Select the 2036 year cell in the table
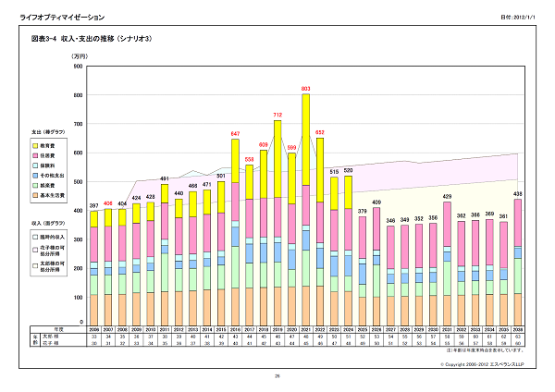555x392 pixels. point(519,328)
